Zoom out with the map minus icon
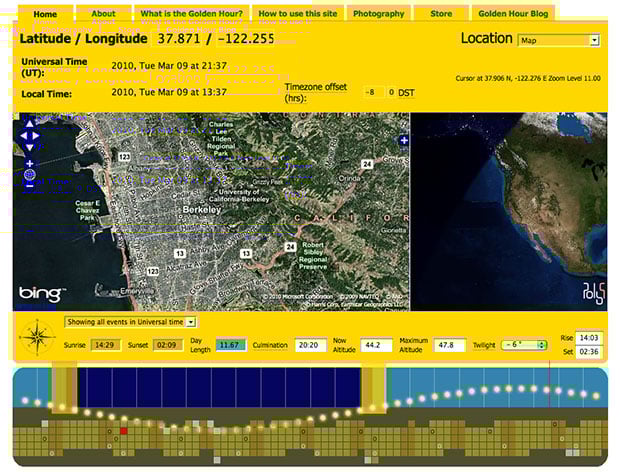The height and width of the screenshot is (476, 620). [x=30, y=185]
